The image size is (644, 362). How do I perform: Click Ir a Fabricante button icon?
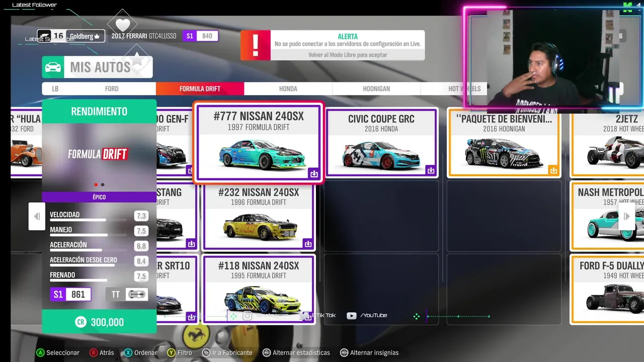pos(206,353)
